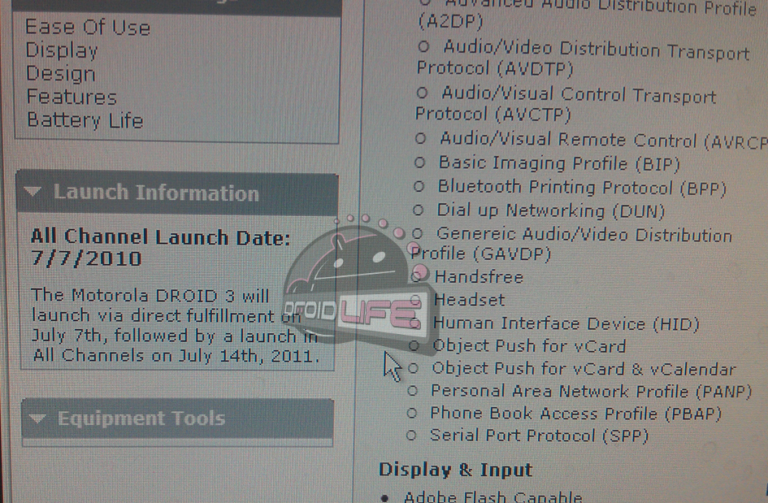Viewport: 768px width, 503px height.
Task: Click the Human Interface Device (HID) entry
Action: pos(567,323)
